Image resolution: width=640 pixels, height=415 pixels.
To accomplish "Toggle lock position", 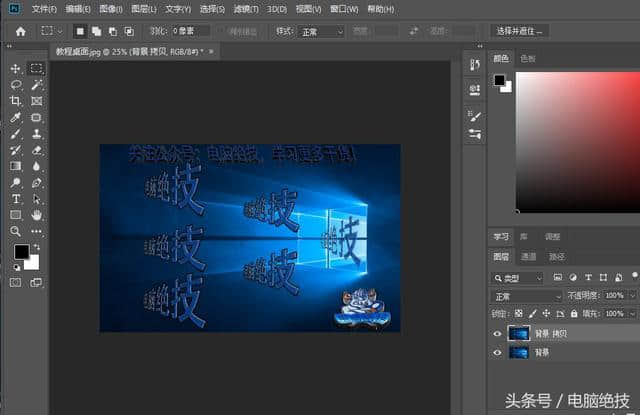I will (x=546, y=313).
